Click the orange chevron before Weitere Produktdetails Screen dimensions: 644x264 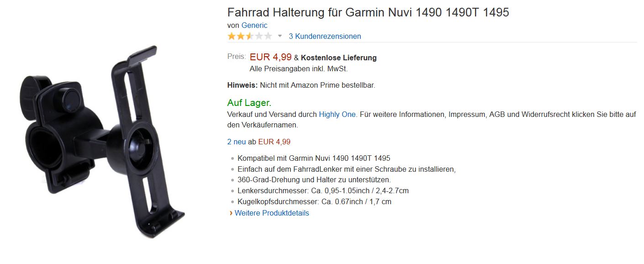pos(231,213)
